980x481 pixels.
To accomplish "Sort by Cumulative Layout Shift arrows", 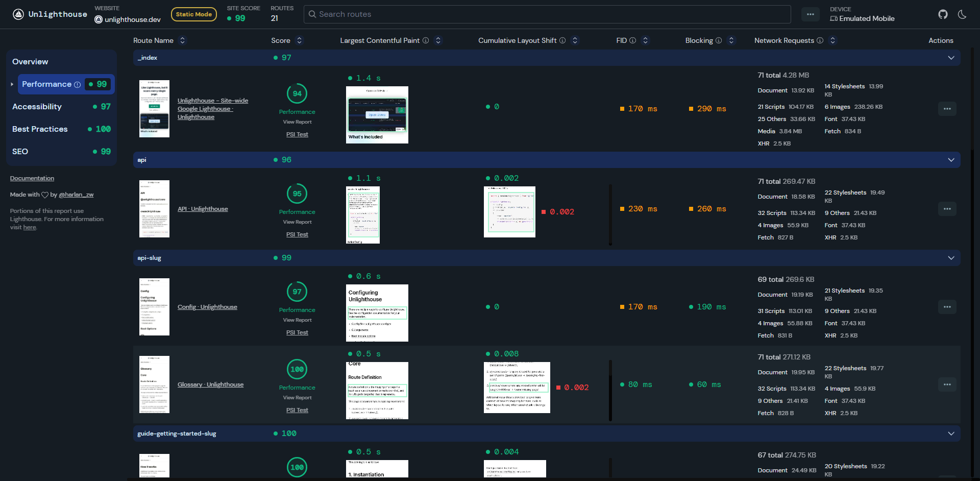I will click(575, 40).
